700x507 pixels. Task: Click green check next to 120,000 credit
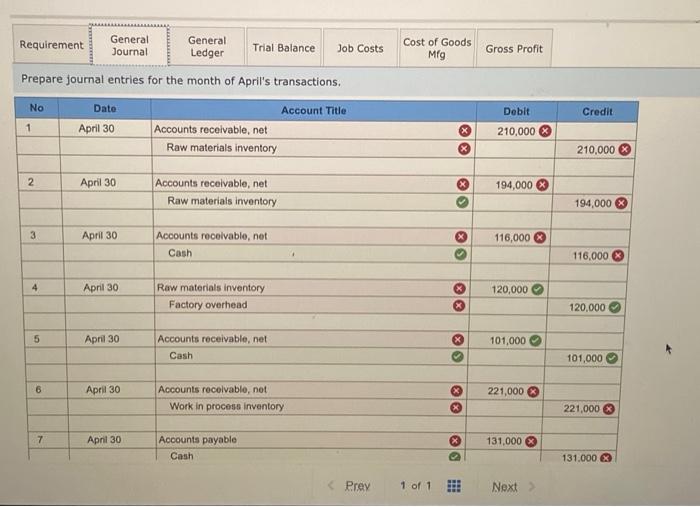point(615,308)
